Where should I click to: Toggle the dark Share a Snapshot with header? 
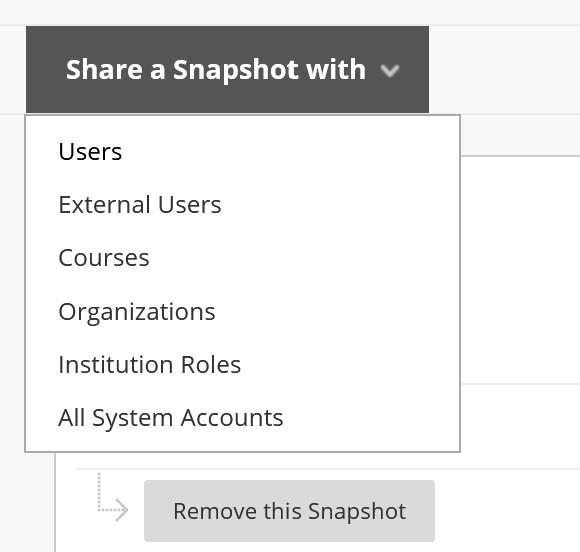227,70
